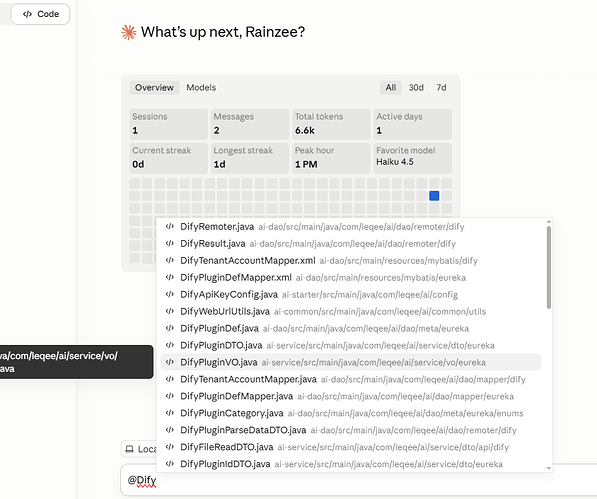Click the scroll up arrow of file list
597x499 pixels.
[549, 222]
